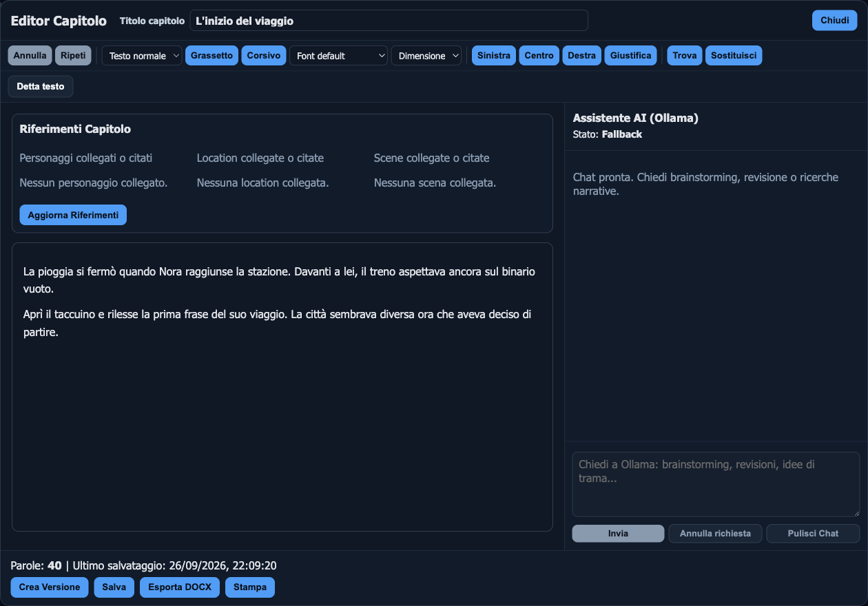868x606 pixels.
Task: Align text with Centro button
Action: point(539,56)
